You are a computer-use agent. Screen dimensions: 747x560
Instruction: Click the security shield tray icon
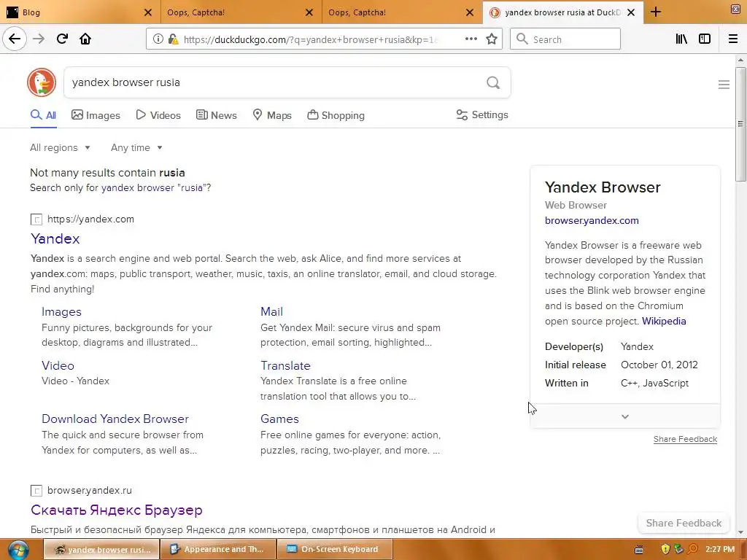coord(665,550)
